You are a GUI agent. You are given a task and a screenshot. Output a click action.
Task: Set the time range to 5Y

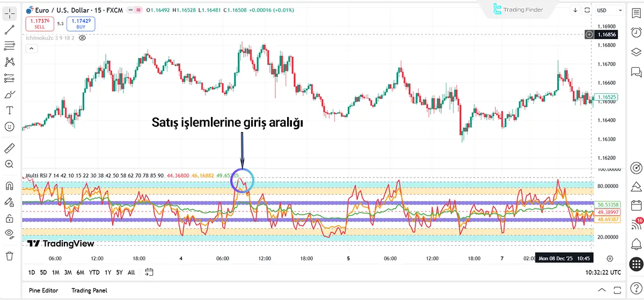pyautogui.click(x=119, y=273)
